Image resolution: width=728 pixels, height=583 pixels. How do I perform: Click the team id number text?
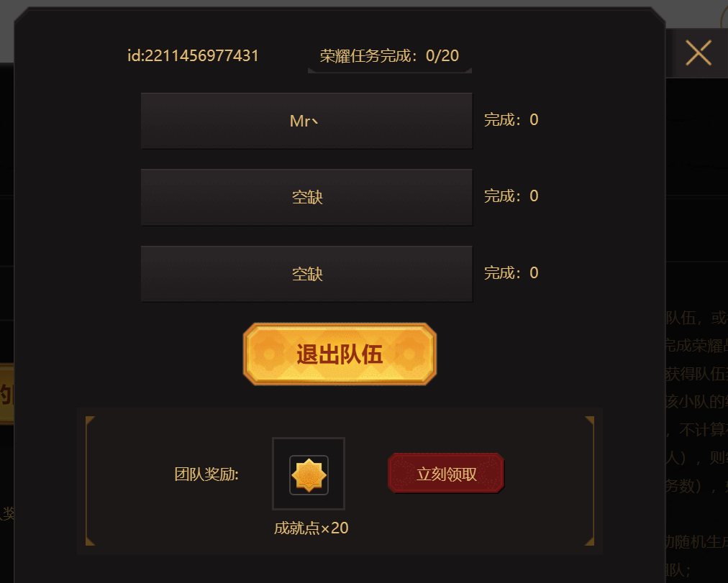click(x=193, y=55)
